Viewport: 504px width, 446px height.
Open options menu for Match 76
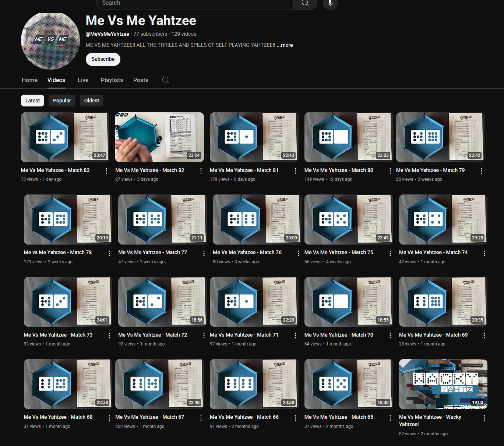299,253
